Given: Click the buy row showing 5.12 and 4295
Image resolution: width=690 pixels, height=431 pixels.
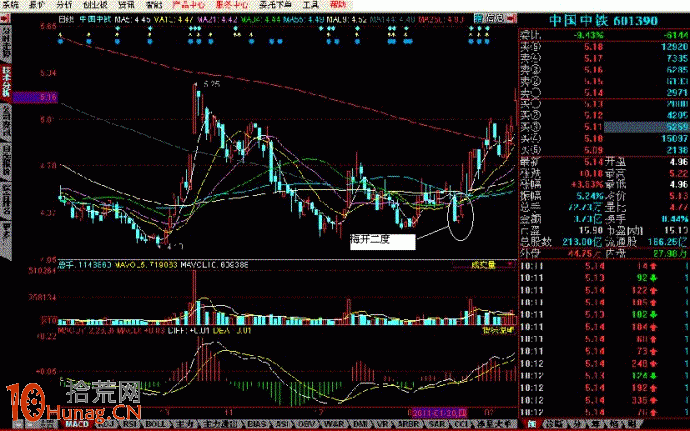Looking at the screenshot, I should pos(604,115).
